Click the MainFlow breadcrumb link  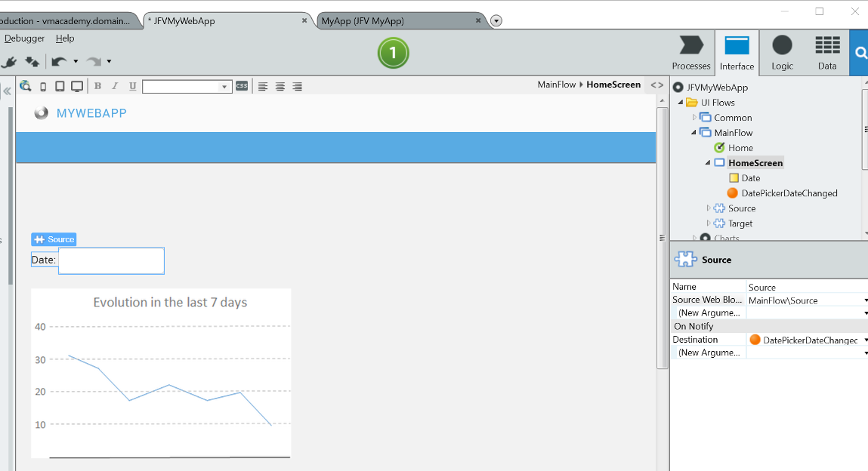coord(557,85)
